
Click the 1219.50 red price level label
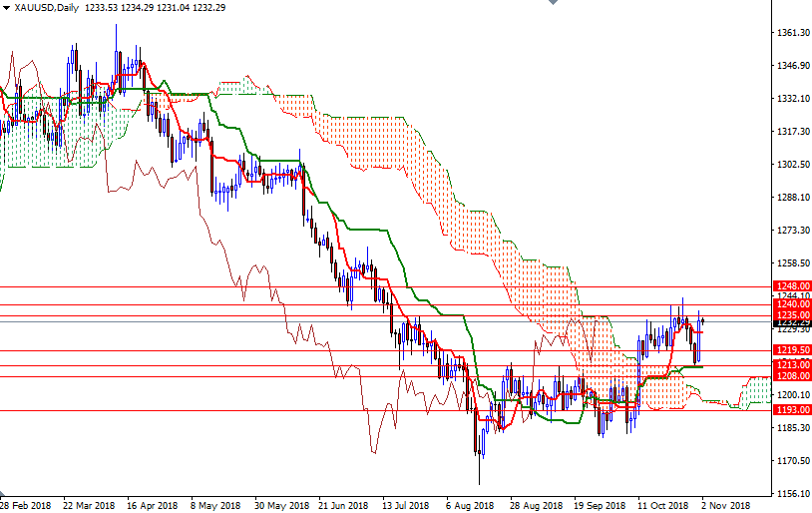pyautogui.click(x=791, y=350)
